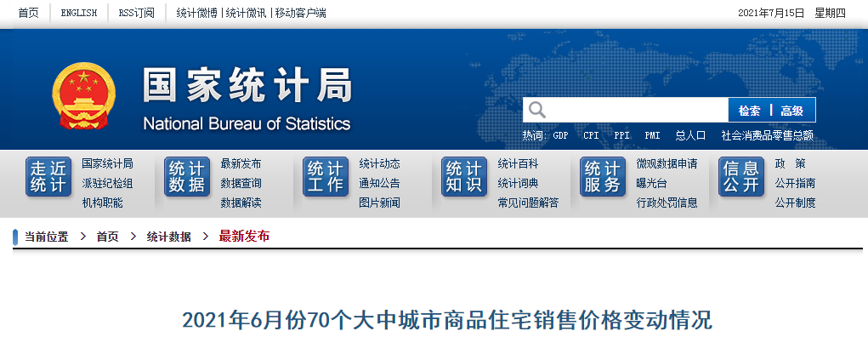Open 统计词典 link
Screen dimensions: 868x337
click(518, 184)
